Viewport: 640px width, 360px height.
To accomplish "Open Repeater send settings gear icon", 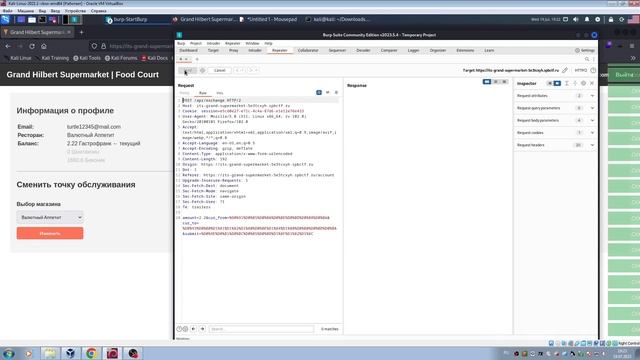I will (x=202, y=71).
